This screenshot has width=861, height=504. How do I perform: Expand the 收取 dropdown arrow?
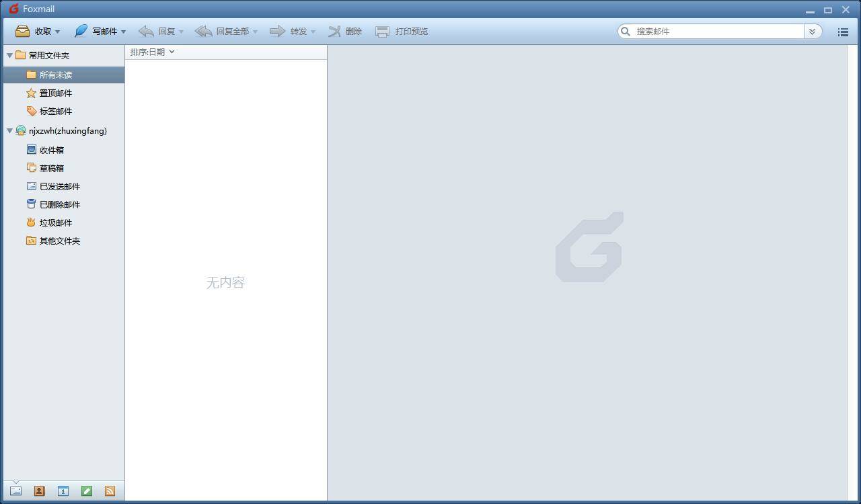58,32
